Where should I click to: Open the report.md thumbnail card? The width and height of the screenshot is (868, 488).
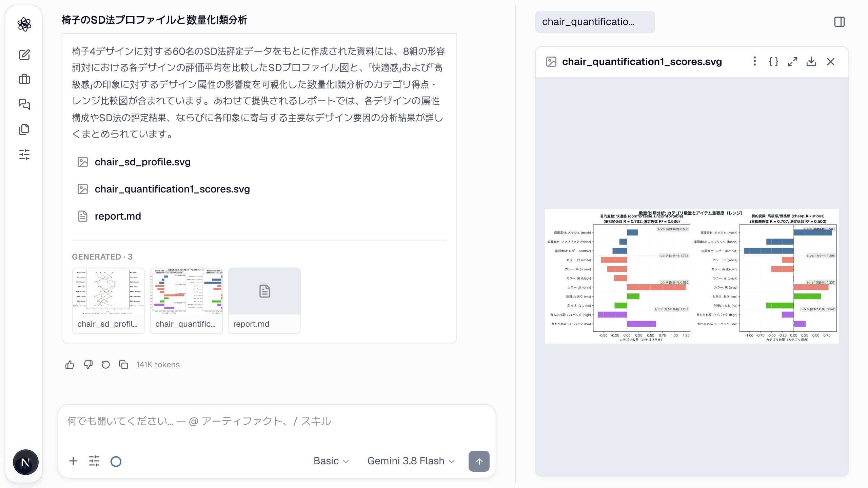point(264,301)
